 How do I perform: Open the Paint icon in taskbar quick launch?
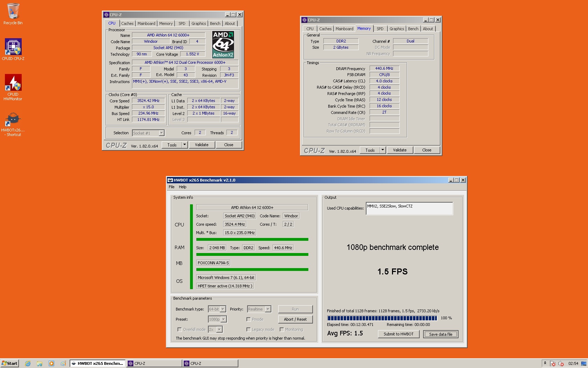(x=63, y=363)
